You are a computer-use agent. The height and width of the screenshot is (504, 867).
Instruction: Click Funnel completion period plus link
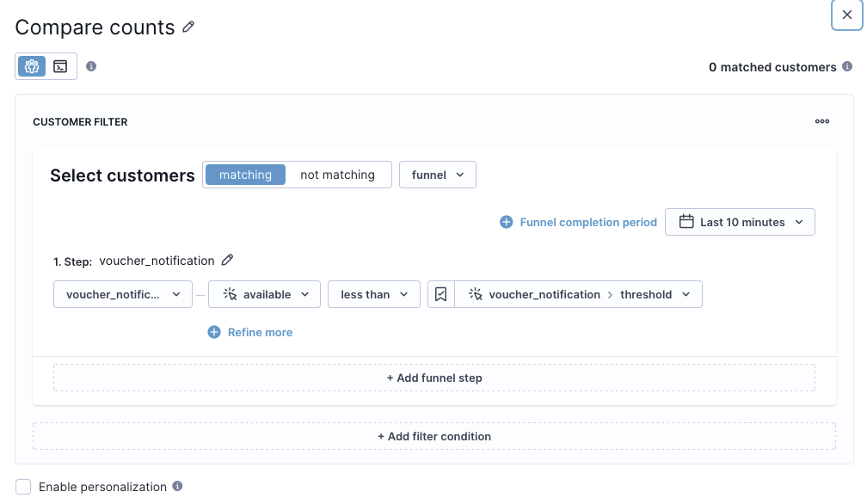pos(578,222)
